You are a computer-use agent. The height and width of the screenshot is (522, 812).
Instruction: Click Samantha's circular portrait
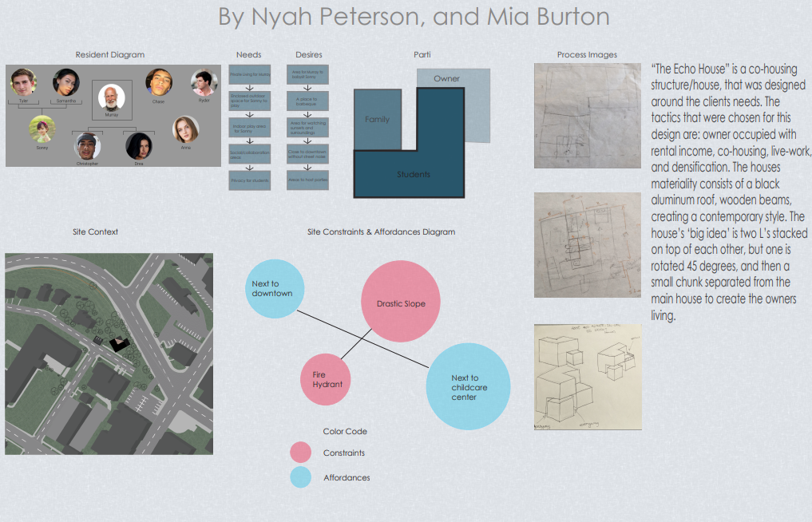[x=66, y=82]
